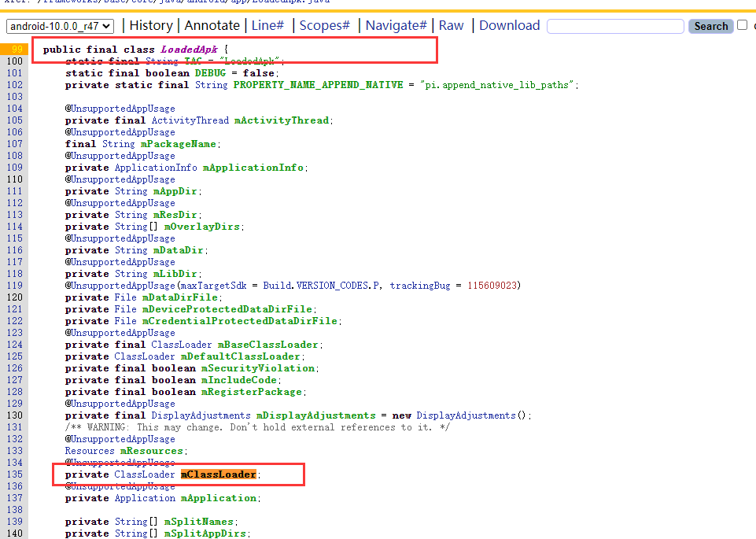Image resolution: width=756 pixels, height=539 pixels.
Task: Open the Navigate# link
Action: point(396,25)
